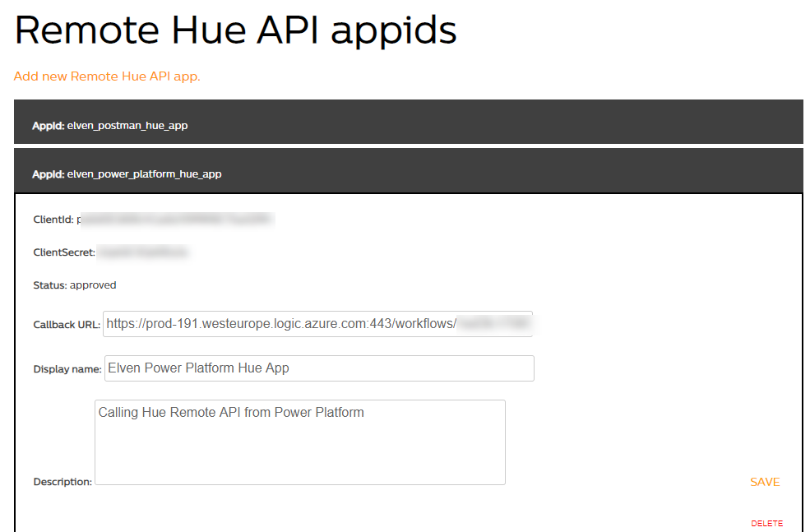
Task: Select the Description text area
Action: [300, 442]
